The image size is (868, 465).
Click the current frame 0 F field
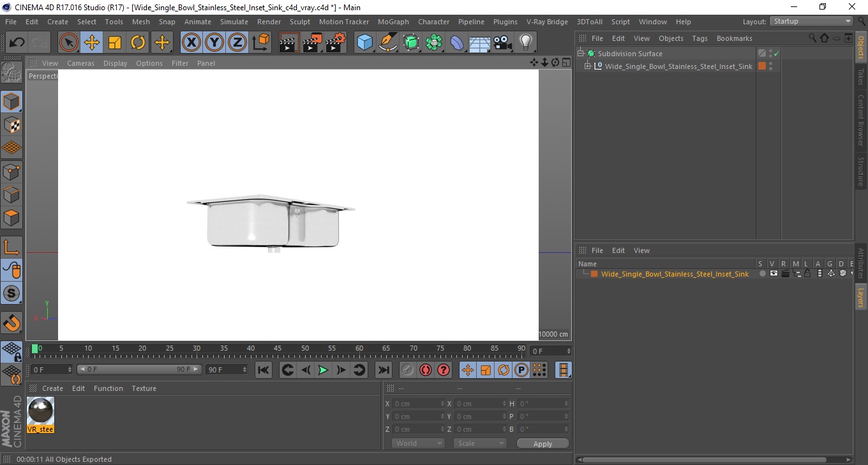(52, 370)
